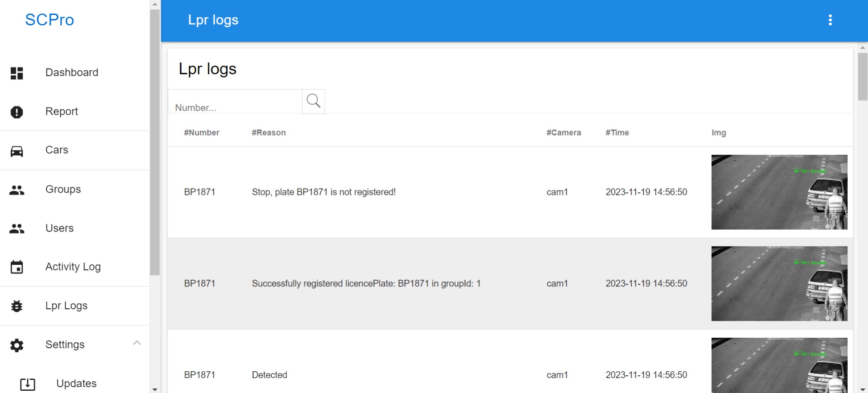Click the SCPro logo link
The width and height of the screenshot is (868, 393).
point(49,20)
